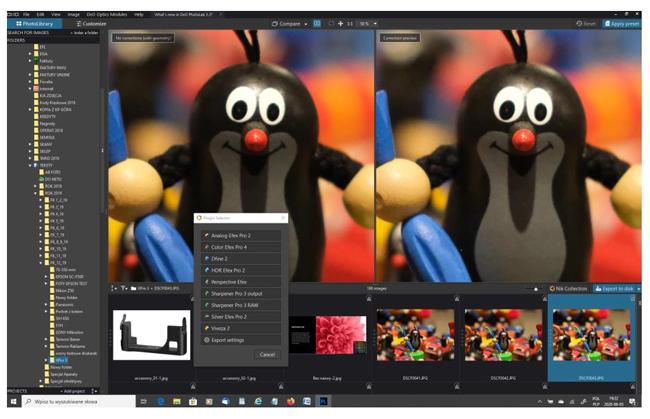Viewport: 650px width, 419px height.
Task: Open Viveza 2 plugin
Action: tap(241, 328)
